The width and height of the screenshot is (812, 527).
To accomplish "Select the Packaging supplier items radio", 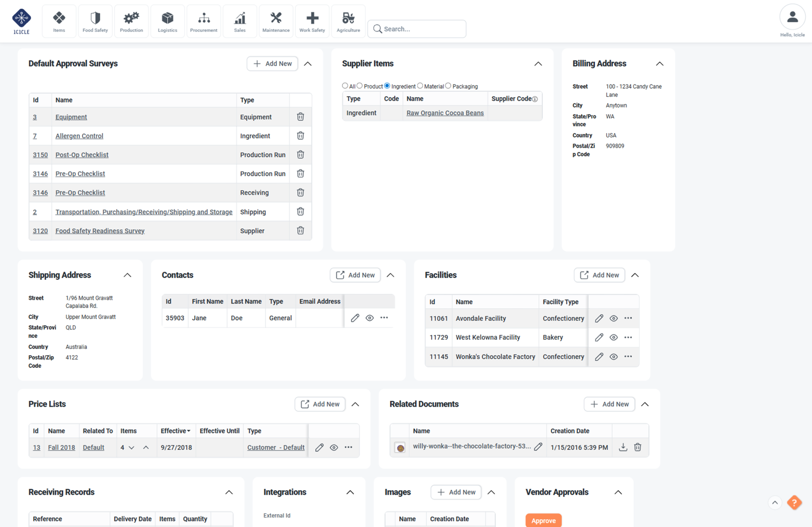I will point(448,86).
